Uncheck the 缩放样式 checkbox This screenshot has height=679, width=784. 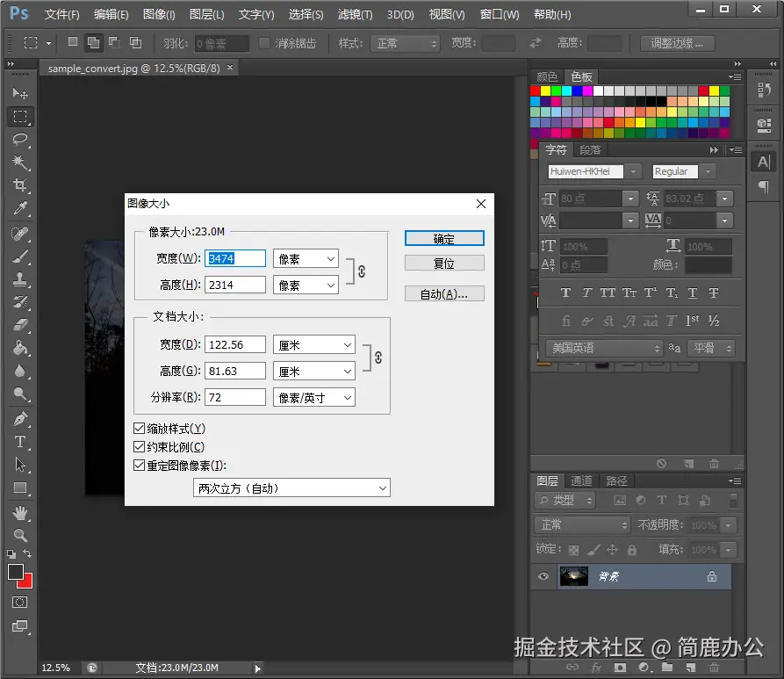(139, 429)
